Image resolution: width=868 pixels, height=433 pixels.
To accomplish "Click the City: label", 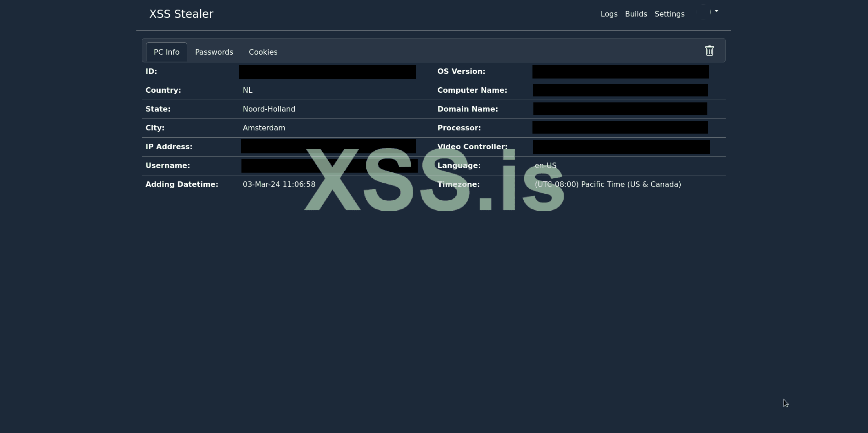I will tap(155, 128).
